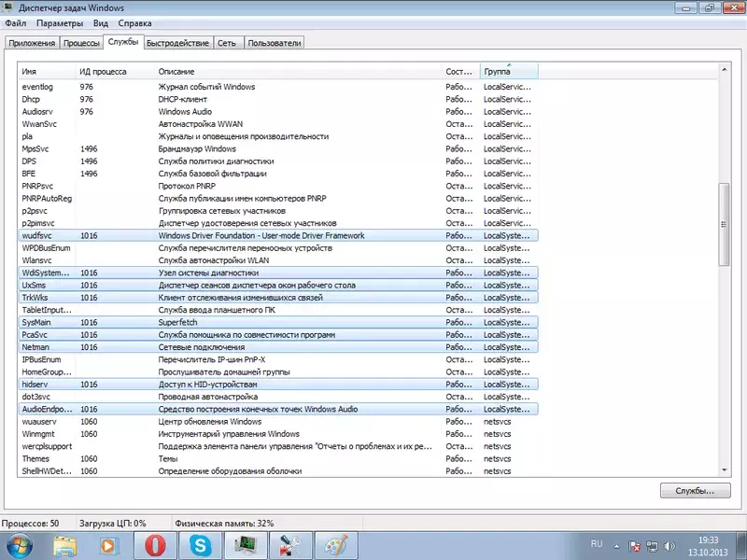747x560 pixels.
Task: Select the Winmgmt service row
Action: 278,433
